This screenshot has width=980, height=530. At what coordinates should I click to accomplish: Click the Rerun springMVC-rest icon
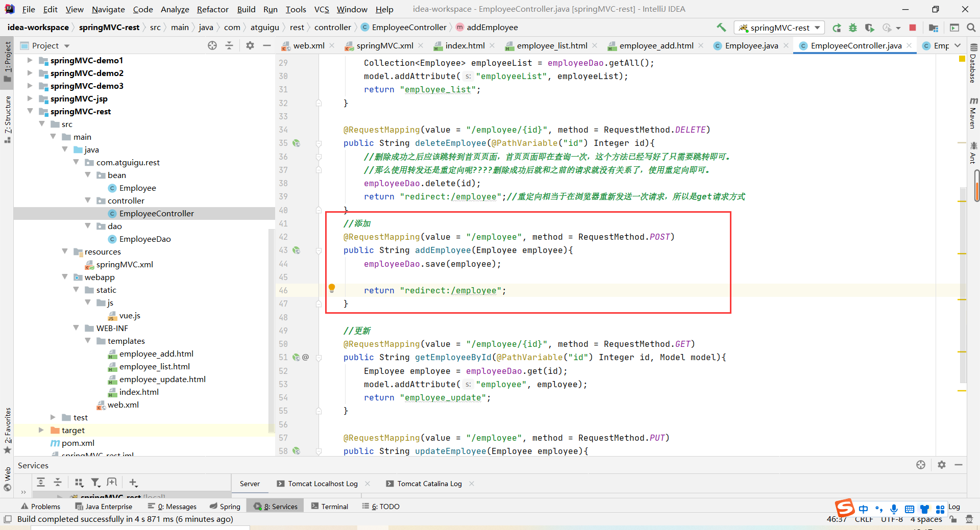tap(837, 28)
